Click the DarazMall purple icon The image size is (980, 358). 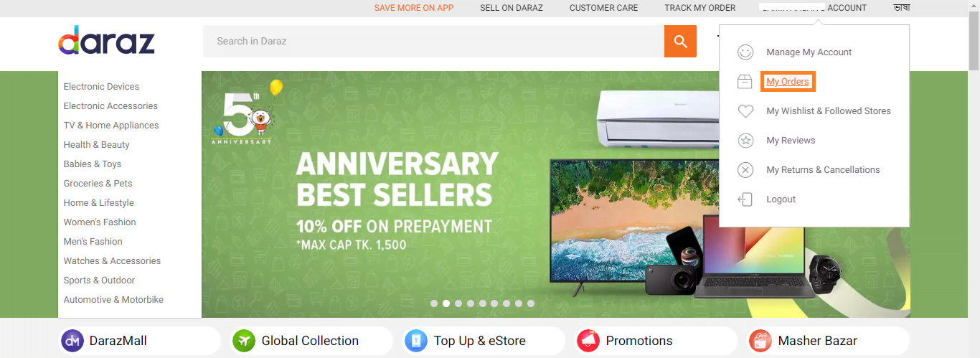pyautogui.click(x=72, y=341)
